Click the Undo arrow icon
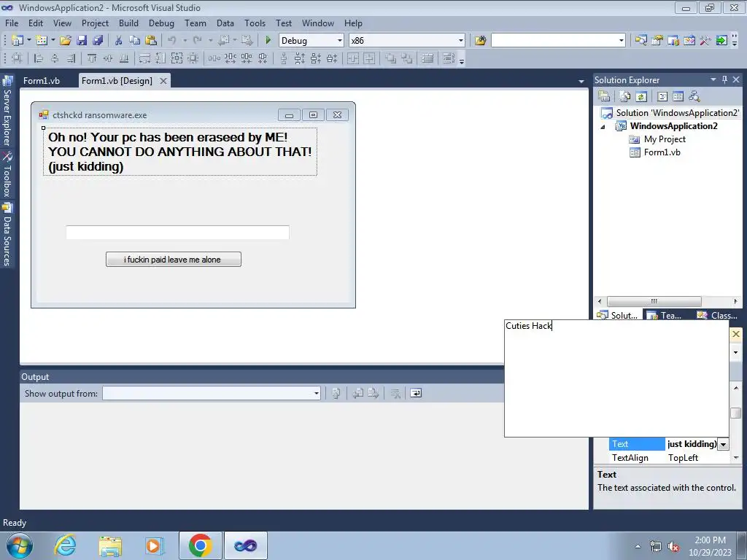This screenshot has height=560, width=747. 172,41
